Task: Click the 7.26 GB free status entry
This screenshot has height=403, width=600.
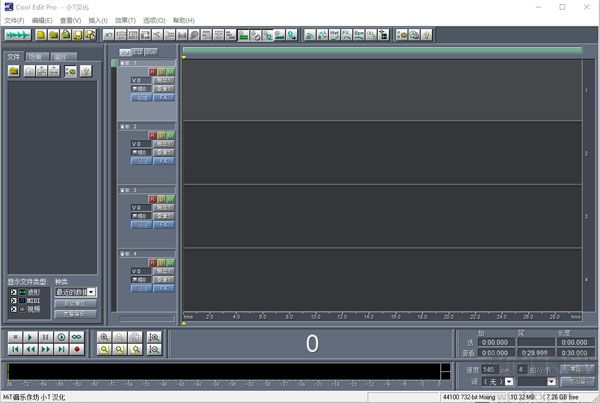Action: coord(562,397)
